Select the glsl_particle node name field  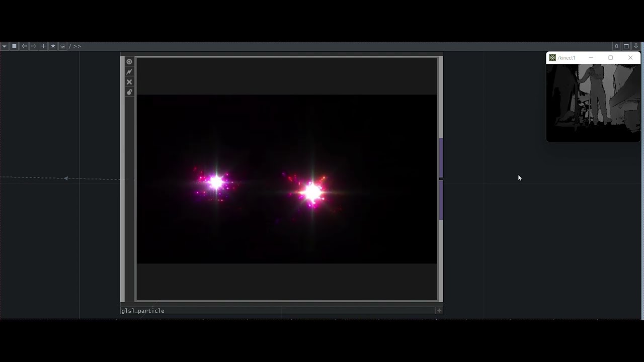click(278, 311)
